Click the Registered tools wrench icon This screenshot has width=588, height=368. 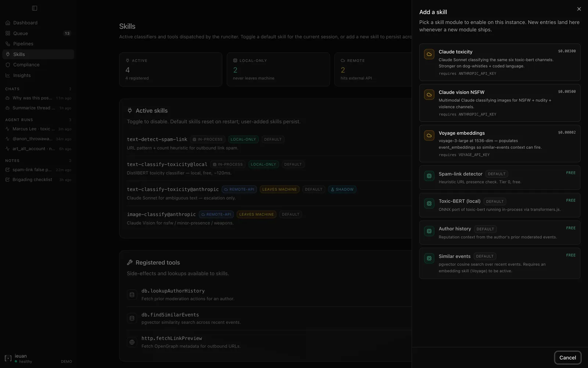pos(130,262)
